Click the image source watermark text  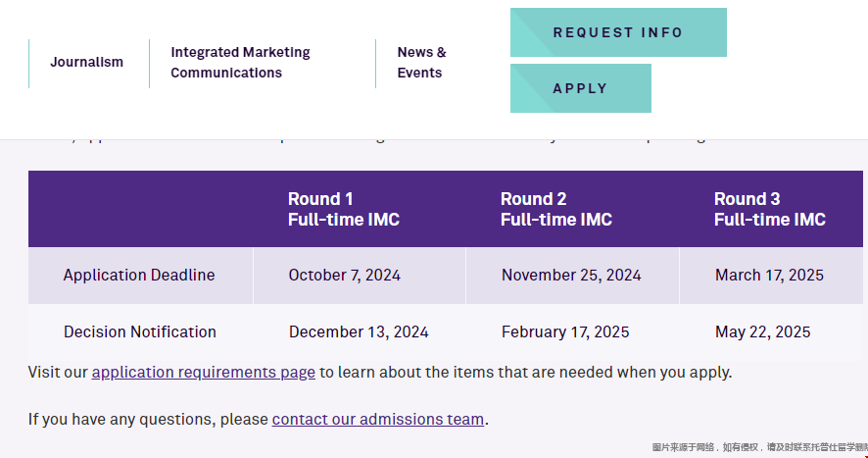(x=759, y=447)
